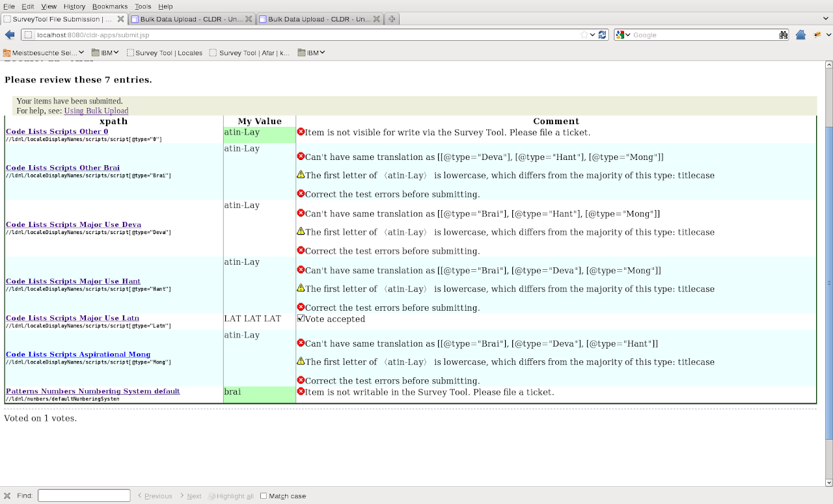833x504 pixels.
Task: Expand the URL bar history dropdown arrow
Action: (593, 35)
